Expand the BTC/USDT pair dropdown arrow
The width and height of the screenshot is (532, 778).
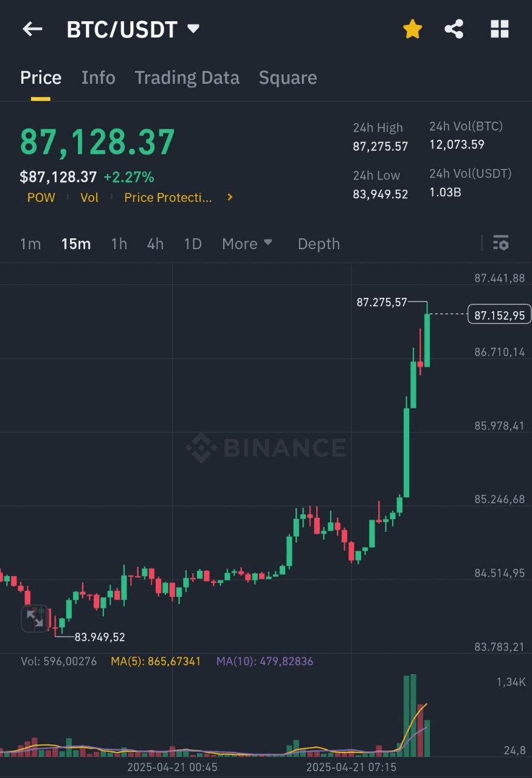pyautogui.click(x=193, y=29)
